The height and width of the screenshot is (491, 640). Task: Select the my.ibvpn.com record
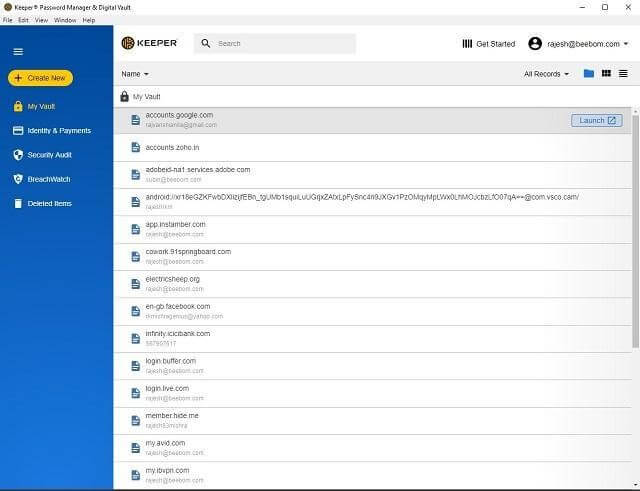pyautogui.click(x=373, y=475)
